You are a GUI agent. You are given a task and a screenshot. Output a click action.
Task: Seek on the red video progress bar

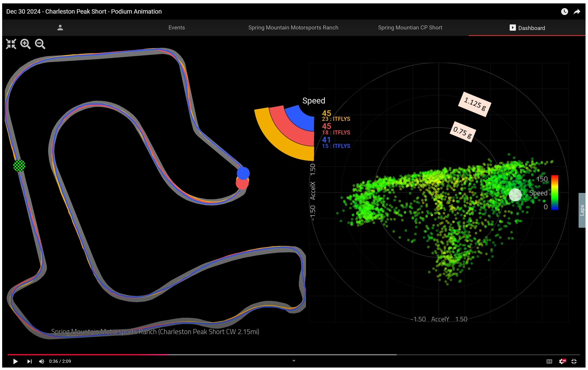[88, 355]
